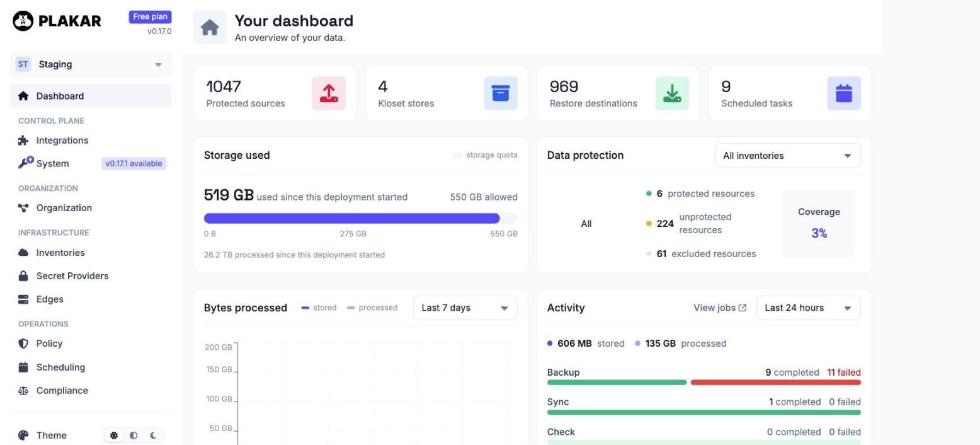This screenshot has width=980, height=445.
Task: Click the red upload icon for Protected sources
Action: tap(329, 93)
